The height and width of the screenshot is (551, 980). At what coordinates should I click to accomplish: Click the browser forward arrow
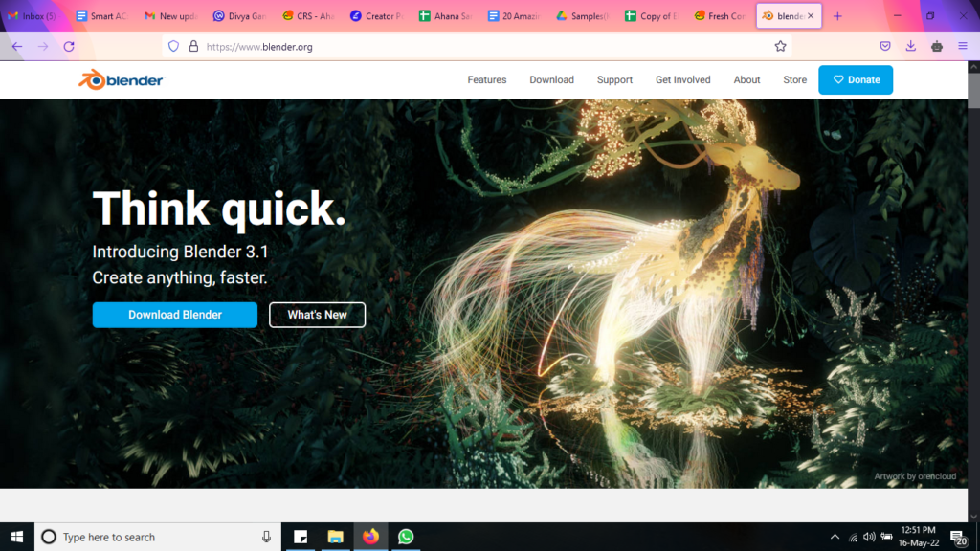[43, 46]
